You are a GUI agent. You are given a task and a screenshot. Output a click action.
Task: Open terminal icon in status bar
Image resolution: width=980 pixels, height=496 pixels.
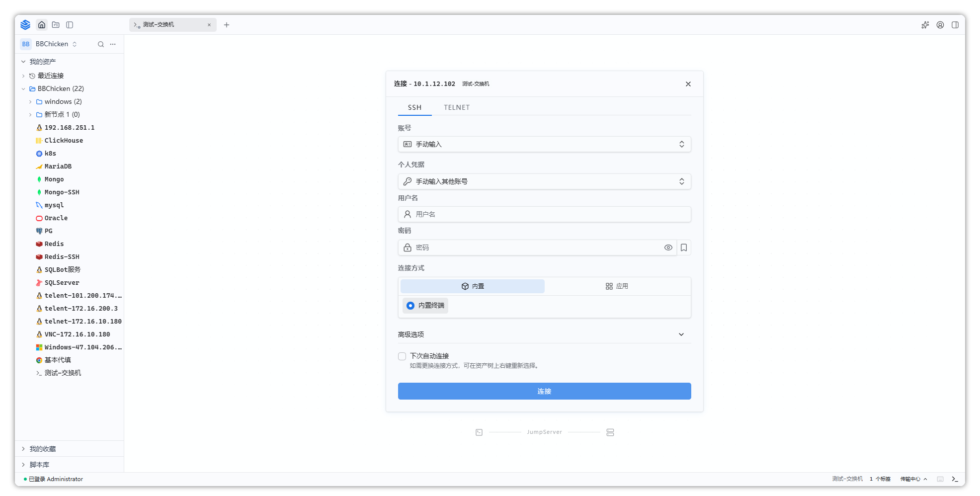[955, 479]
